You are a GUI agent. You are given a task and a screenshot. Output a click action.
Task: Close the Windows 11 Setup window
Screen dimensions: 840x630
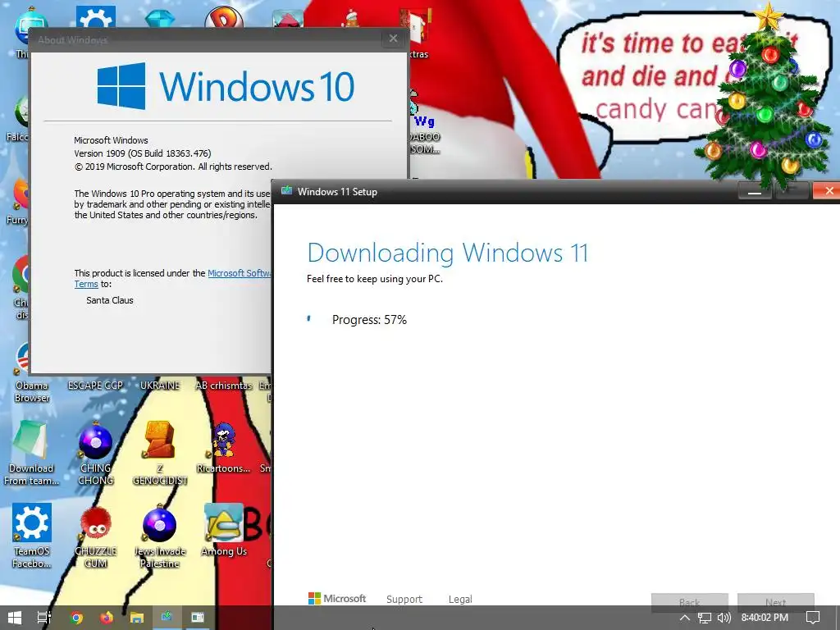click(829, 190)
